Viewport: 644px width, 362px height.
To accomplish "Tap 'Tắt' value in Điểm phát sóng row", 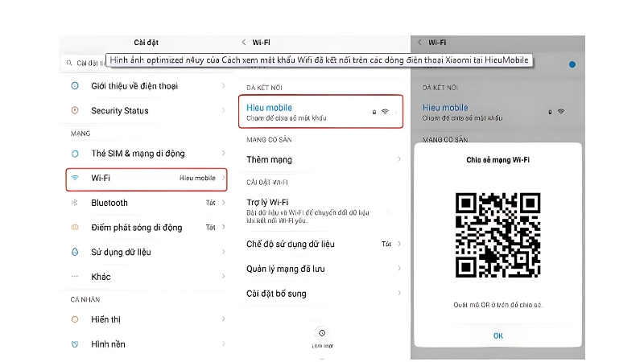I will (x=211, y=228).
